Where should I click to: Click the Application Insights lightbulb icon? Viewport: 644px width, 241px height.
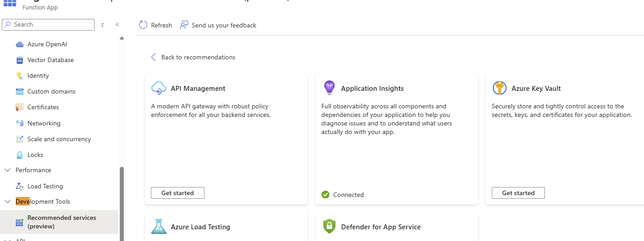[330, 88]
